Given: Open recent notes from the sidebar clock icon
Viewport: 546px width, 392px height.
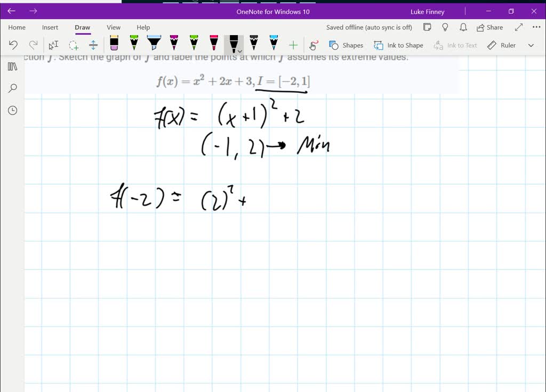Looking at the screenshot, I should [12, 110].
